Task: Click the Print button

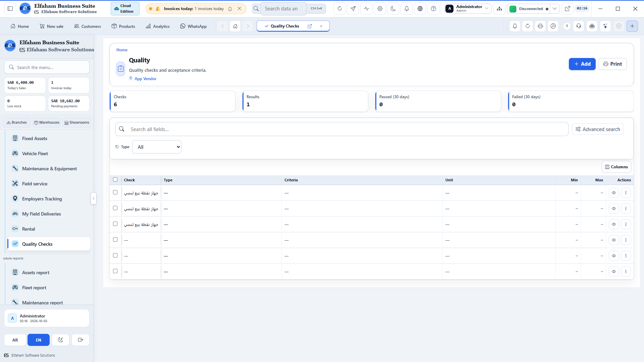Action: (612, 64)
